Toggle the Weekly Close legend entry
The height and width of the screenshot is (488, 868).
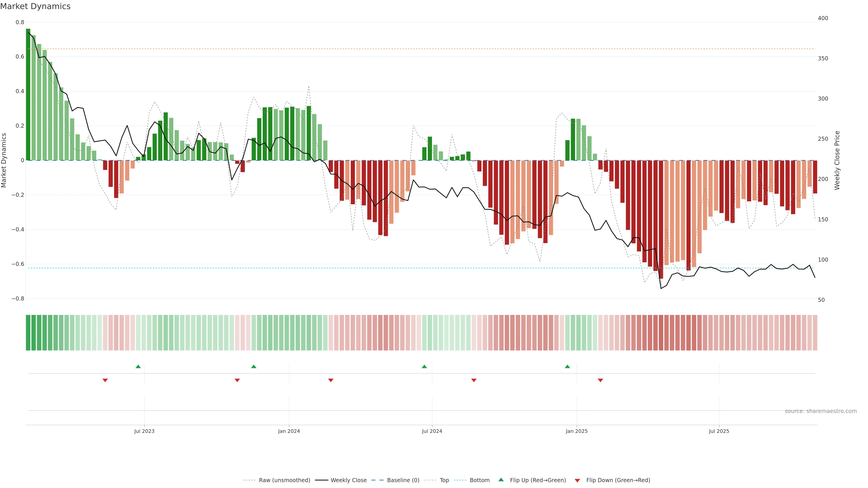click(348, 480)
